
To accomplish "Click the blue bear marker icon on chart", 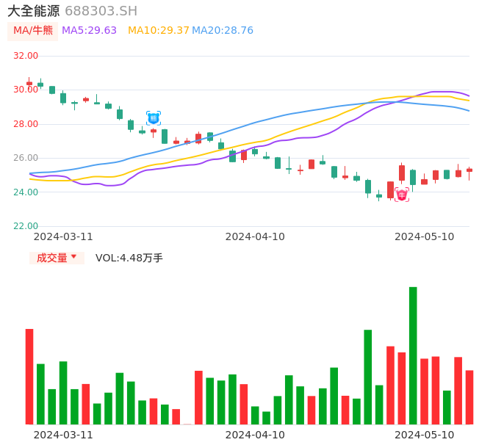I will coord(153,117).
